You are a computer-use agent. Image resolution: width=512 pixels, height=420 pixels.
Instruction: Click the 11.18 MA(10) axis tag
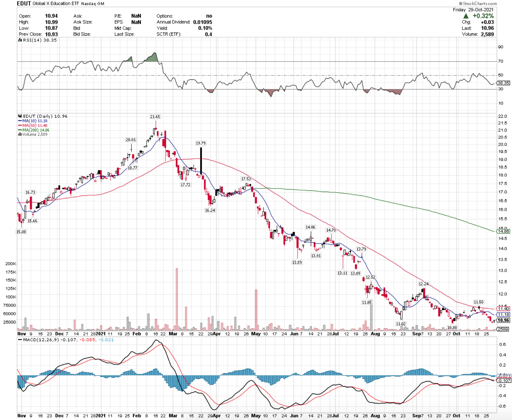pos(503,315)
